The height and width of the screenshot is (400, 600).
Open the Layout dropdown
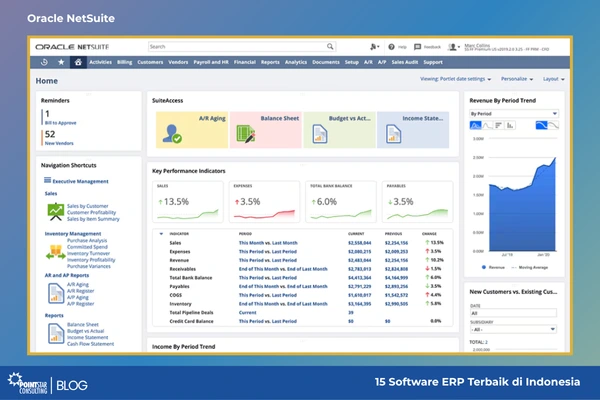tap(554, 79)
